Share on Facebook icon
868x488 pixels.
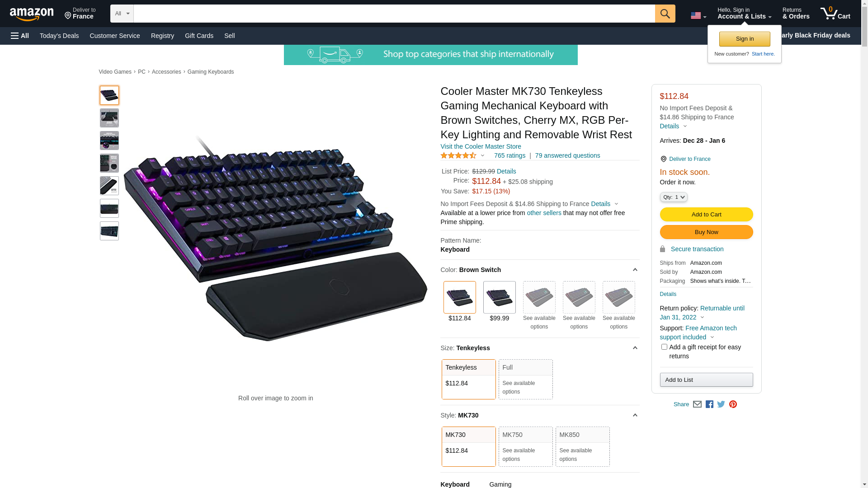[709, 404]
